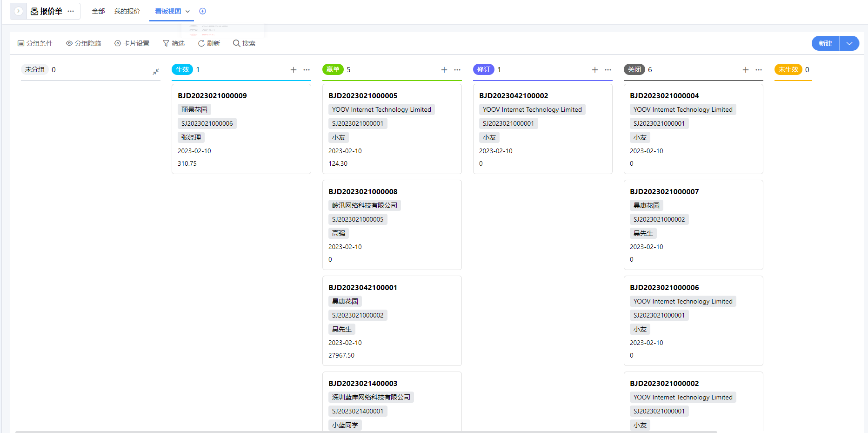Screen dimensions: 868x433
Task: Click the 修订 status tag
Action: click(x=484, y=69)
